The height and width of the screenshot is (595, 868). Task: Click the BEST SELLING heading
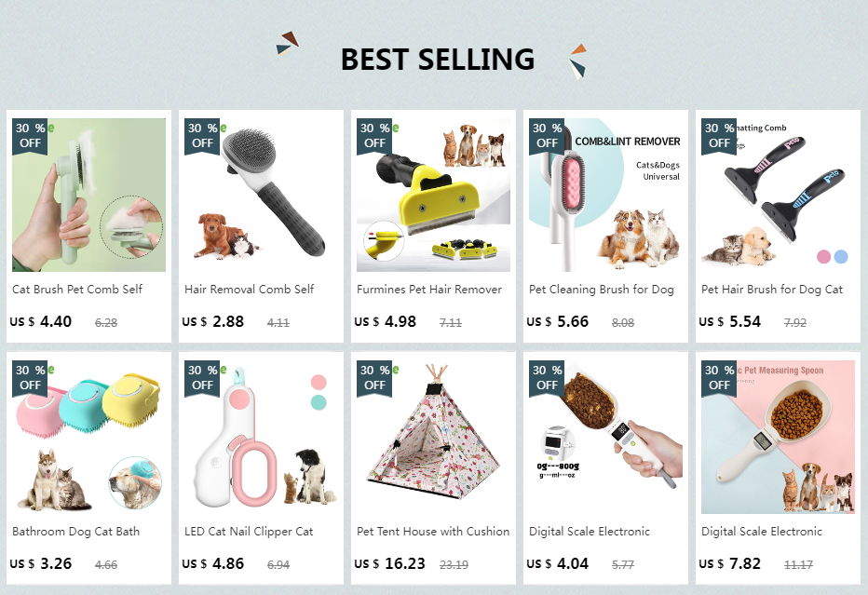point(438,59)
